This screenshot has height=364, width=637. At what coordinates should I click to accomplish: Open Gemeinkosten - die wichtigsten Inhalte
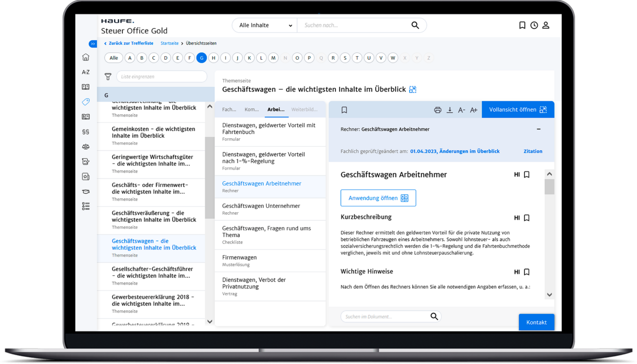click(x=151, y=136)
